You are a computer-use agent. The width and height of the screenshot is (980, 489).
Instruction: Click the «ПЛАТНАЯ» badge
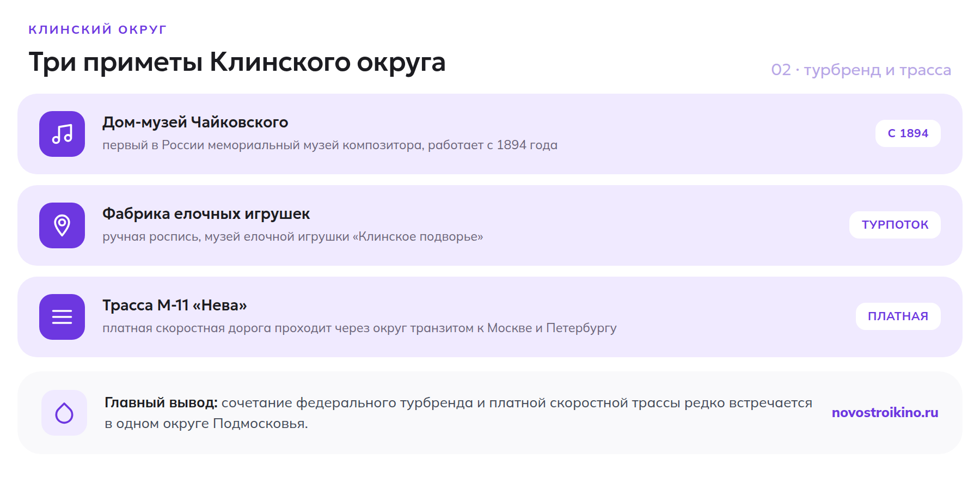[x=898, y=316]
